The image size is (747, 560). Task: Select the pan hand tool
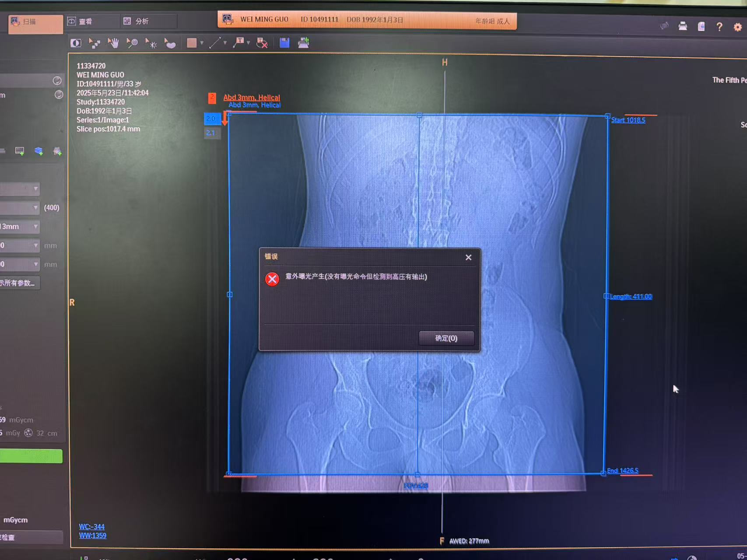113,43
